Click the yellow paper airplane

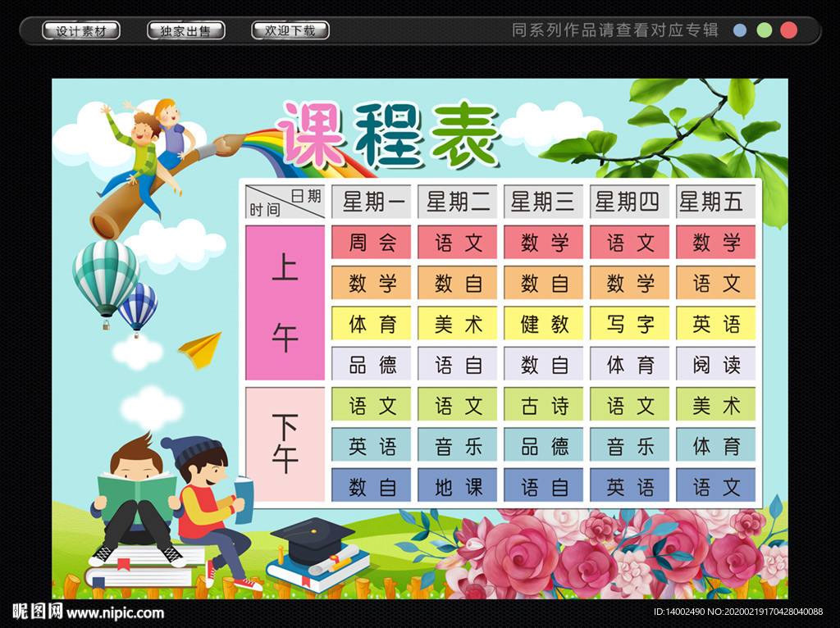pos(201,349)
